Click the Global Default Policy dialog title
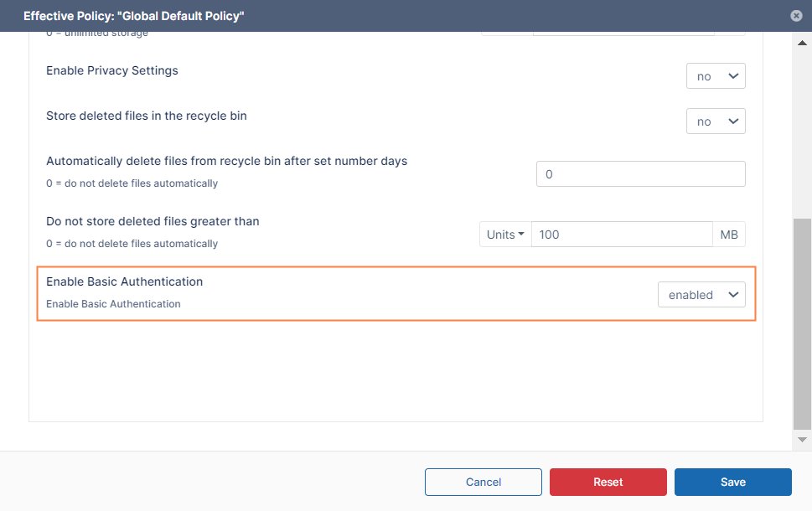This screenshot has width=812, height=511. click(x=134, y=16)
